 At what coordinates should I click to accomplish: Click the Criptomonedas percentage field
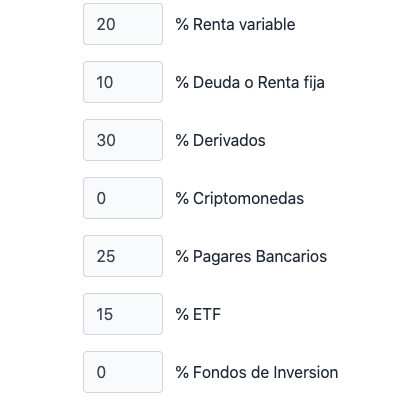(123, 198)
